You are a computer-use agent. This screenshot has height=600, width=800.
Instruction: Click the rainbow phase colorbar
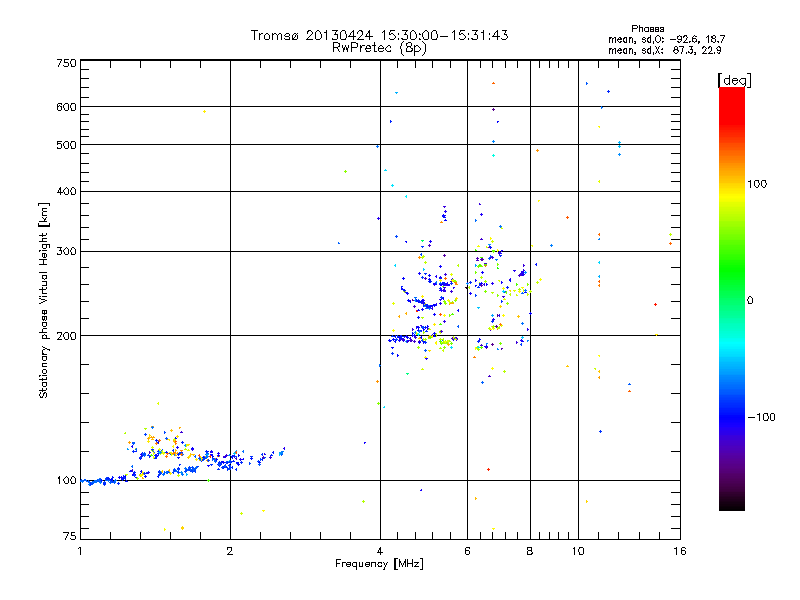732,299
